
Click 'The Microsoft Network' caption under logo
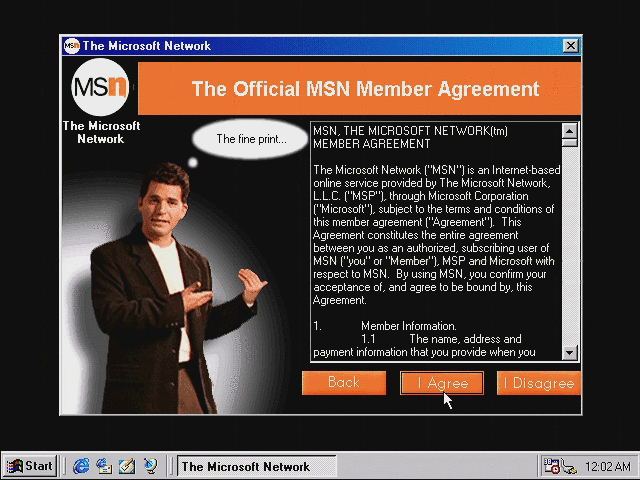(101, 132)
